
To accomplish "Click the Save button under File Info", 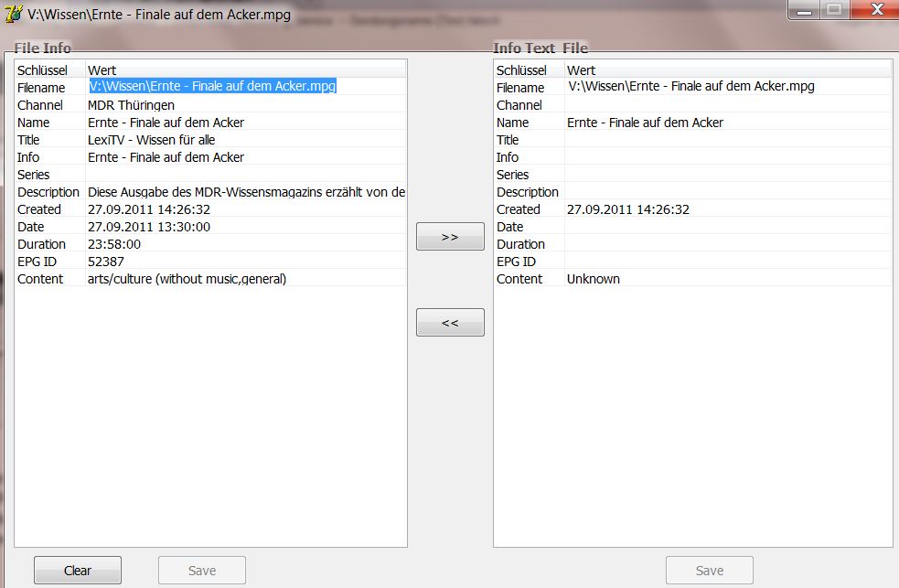I will pyautogui.click(x=202, y=571).
